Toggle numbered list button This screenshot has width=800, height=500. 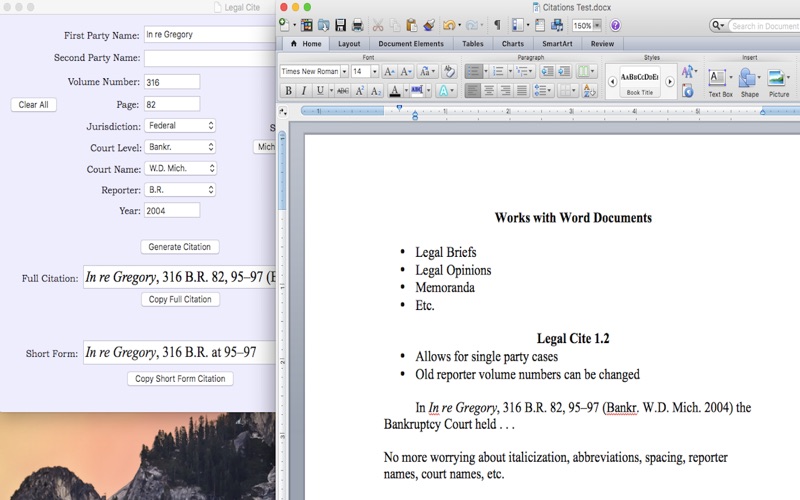click(x=498, y=71)
